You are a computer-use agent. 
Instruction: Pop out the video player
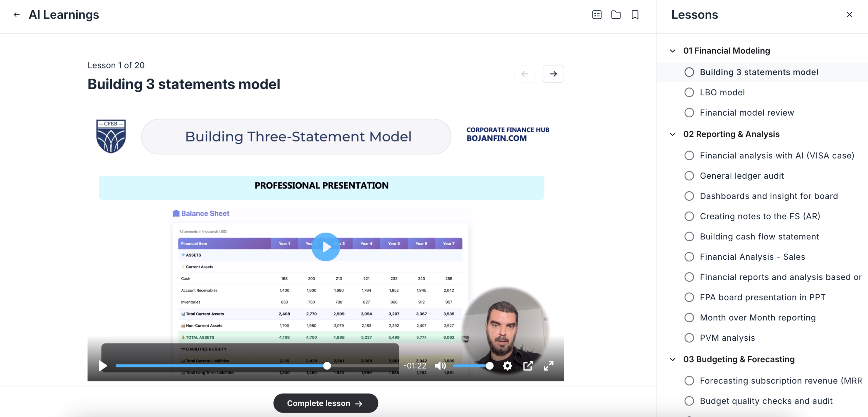pos(528,365)
